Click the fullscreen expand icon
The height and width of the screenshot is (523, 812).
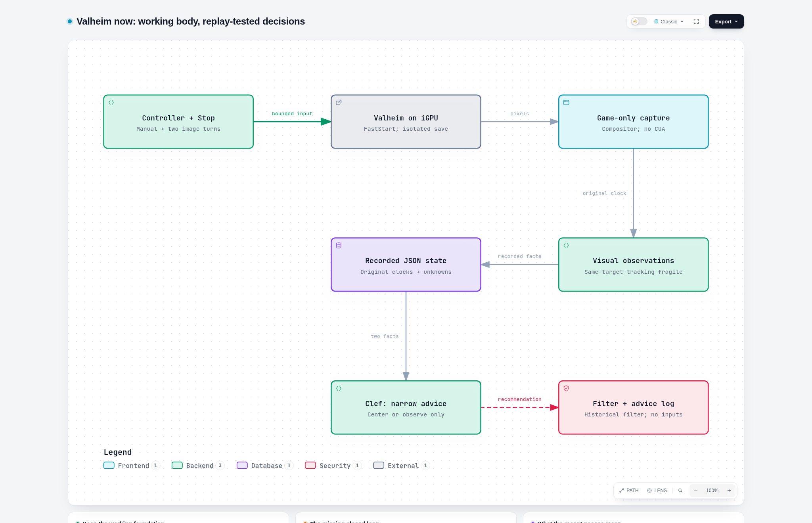click(696, 21)
